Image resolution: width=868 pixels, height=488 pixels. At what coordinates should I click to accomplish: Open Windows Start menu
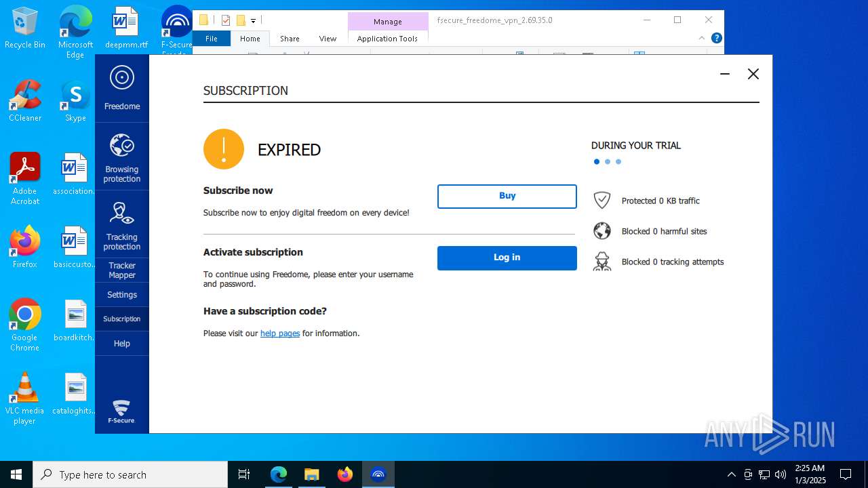tap(16, 474)
